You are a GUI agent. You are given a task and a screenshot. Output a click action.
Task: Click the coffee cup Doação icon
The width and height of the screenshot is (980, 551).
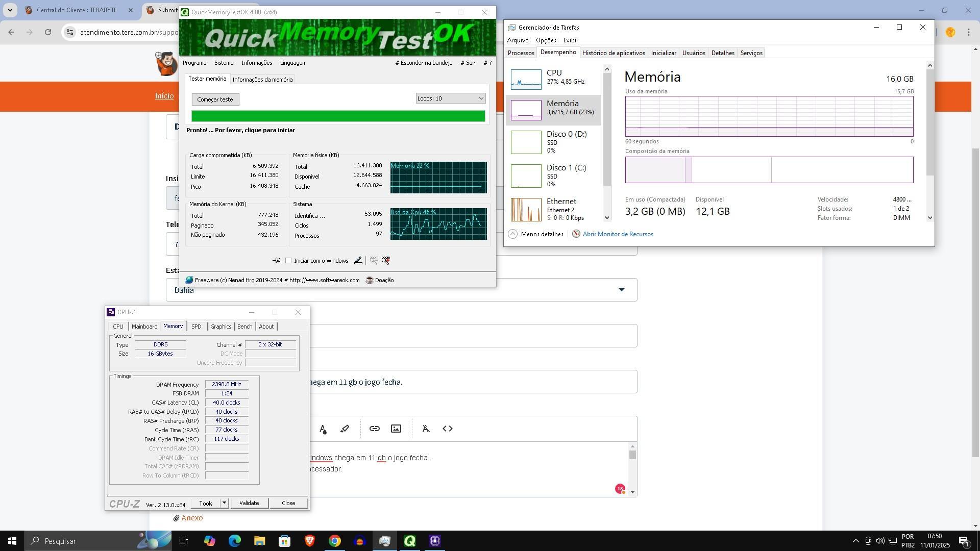point(370,280)
